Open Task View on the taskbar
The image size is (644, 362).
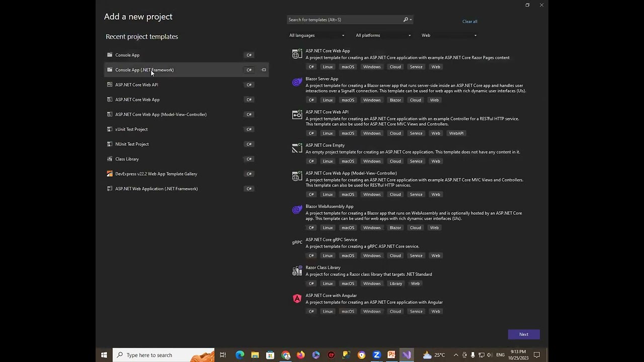[223, 355]
